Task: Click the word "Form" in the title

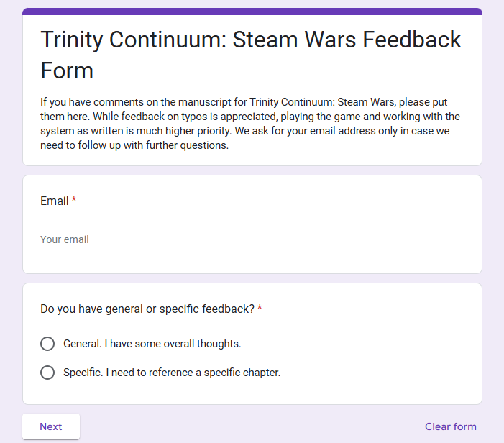Action: coord(67,70)
